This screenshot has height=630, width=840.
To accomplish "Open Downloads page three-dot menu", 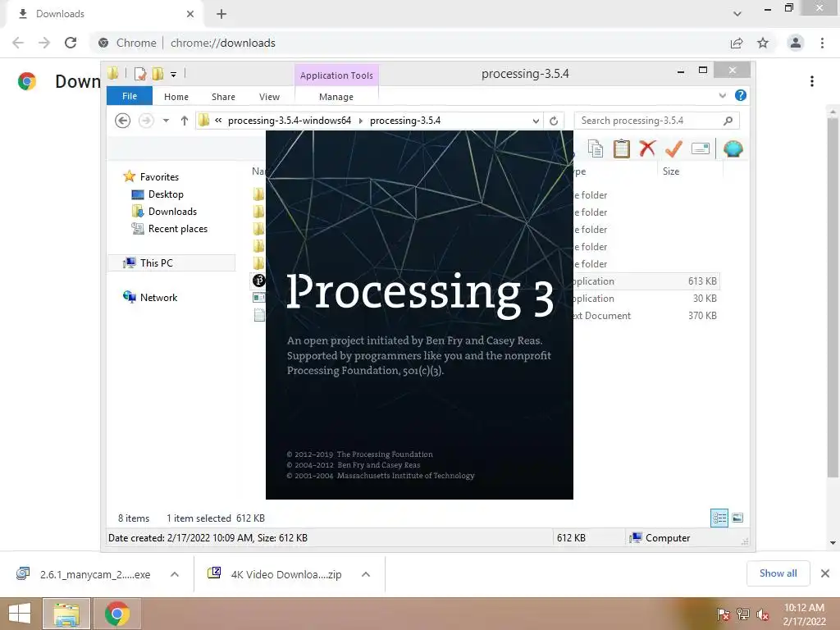I will pyautogui.click(x=812, y=81).
